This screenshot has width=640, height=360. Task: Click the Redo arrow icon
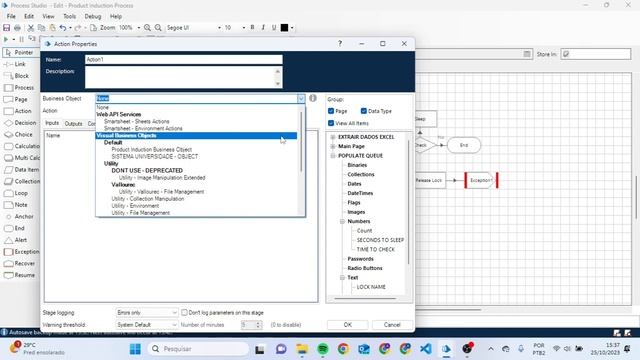tap(78, 28)
